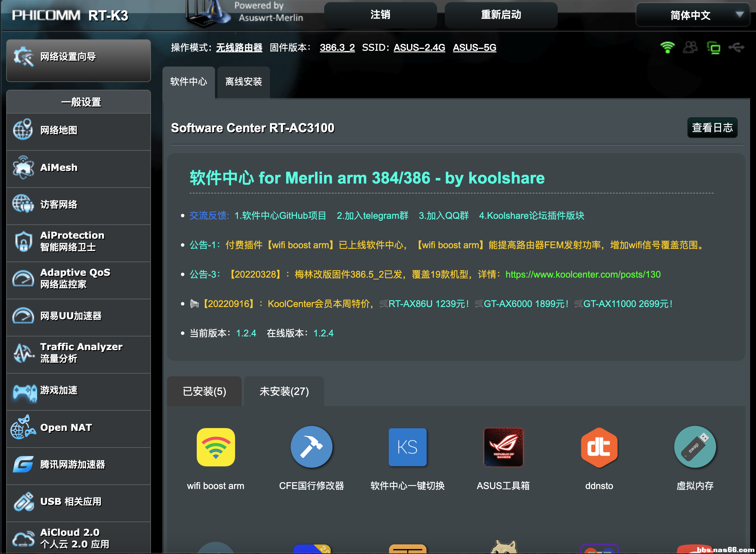Click the 访客网络 sidebar icon
The width and height of the screenshot is (756, 554).
(x=23, y=204)
